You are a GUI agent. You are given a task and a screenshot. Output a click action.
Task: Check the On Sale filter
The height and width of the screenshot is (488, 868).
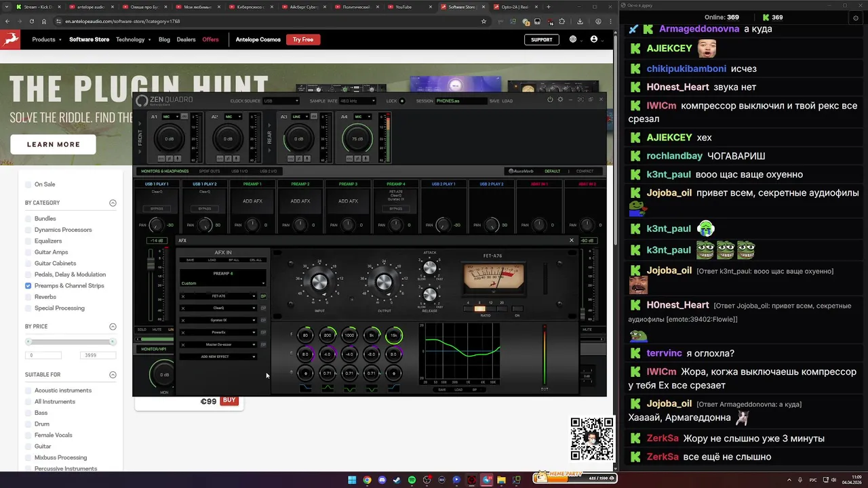pyautogui.click(x=28, y=184)
